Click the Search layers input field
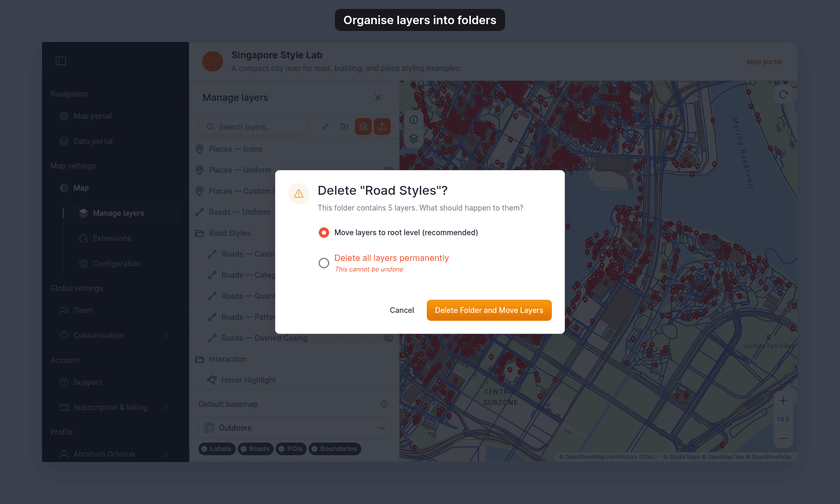The height and width of the screenshot is (504, 840). 254,127
